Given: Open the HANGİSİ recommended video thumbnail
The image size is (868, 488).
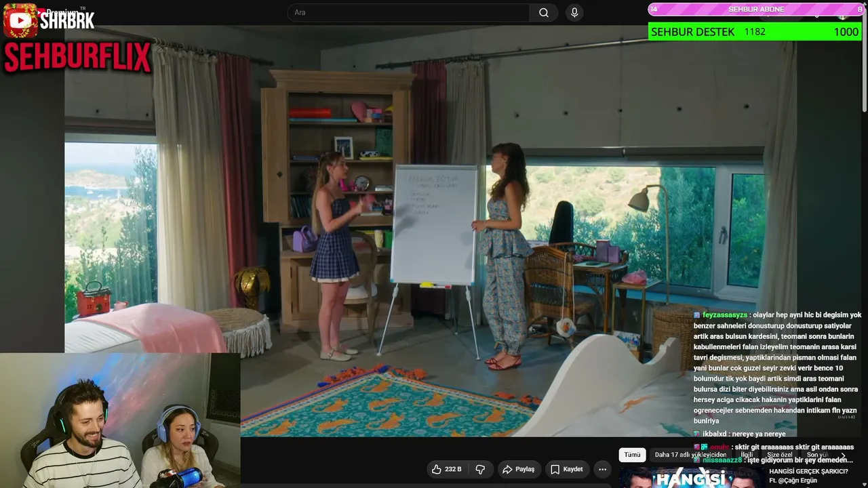Looking at the screenshot, I should (691, 477).
